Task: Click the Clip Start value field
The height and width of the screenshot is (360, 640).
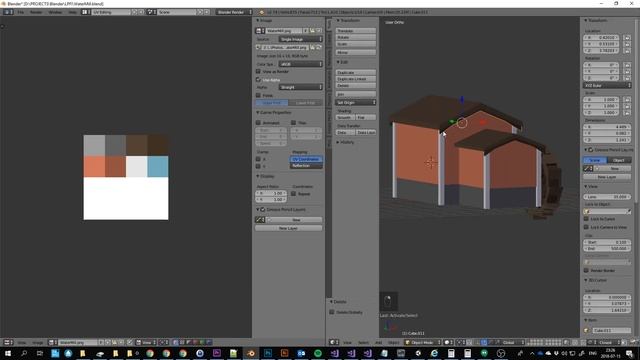Action: 607,242
